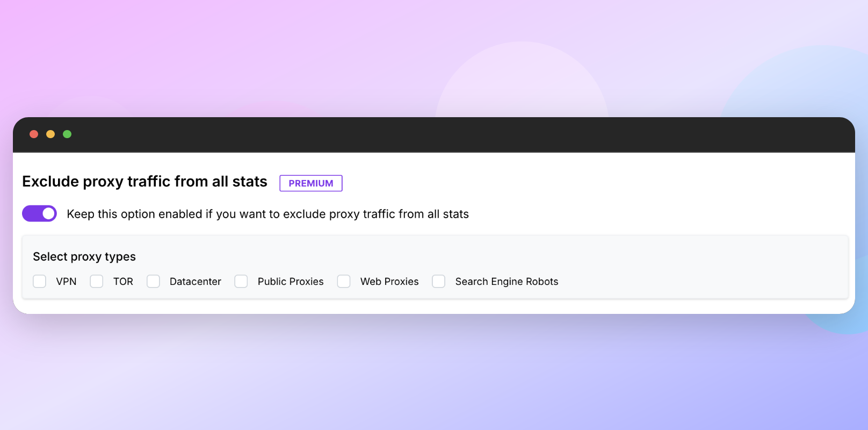The height and width of the screenshot is (430, 868).
Task: Check the Web Proxies box
Action: (344, 281)
